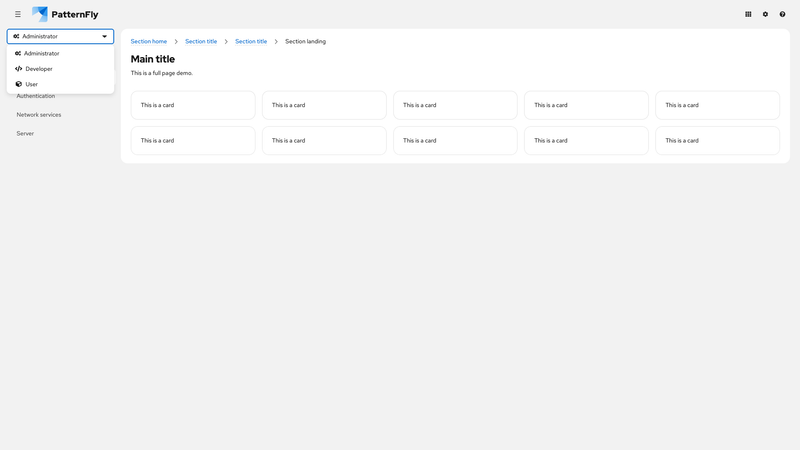Viewport: 800px width, 450px height.
Task: Click the caret arrow on context selector
Action: (x=105, y=36)
